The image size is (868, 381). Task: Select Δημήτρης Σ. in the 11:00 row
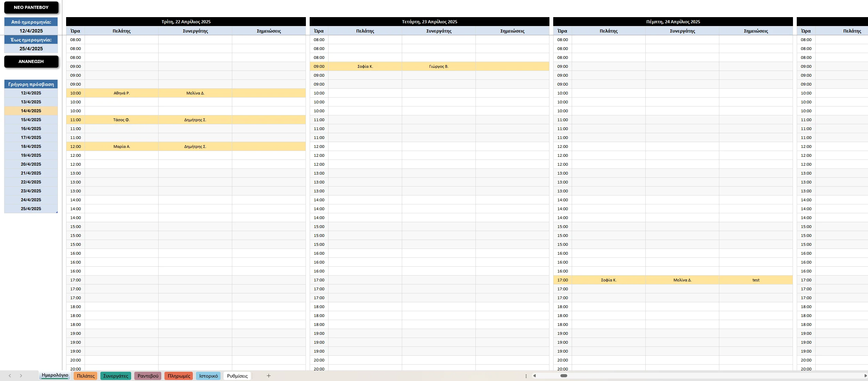coord(195,120)
